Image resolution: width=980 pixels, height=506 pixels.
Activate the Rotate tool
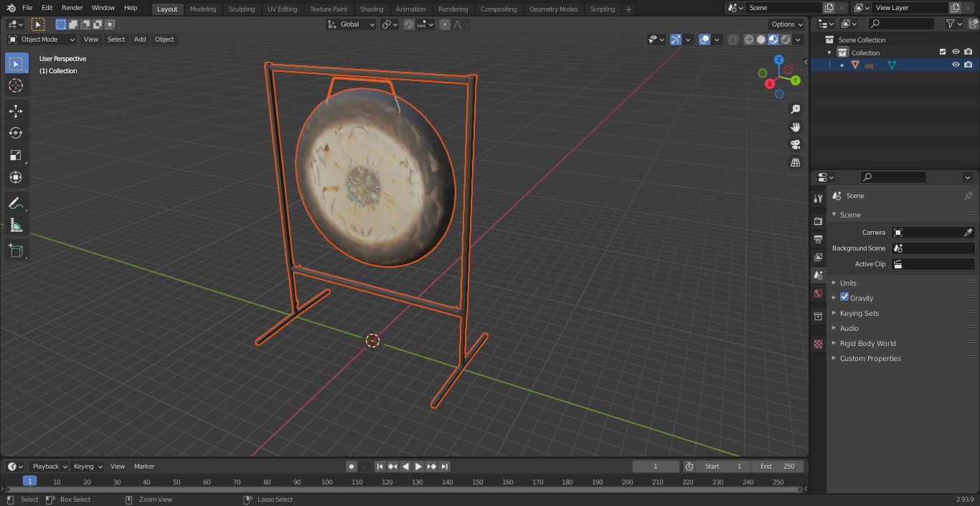[x=16, y=133]
